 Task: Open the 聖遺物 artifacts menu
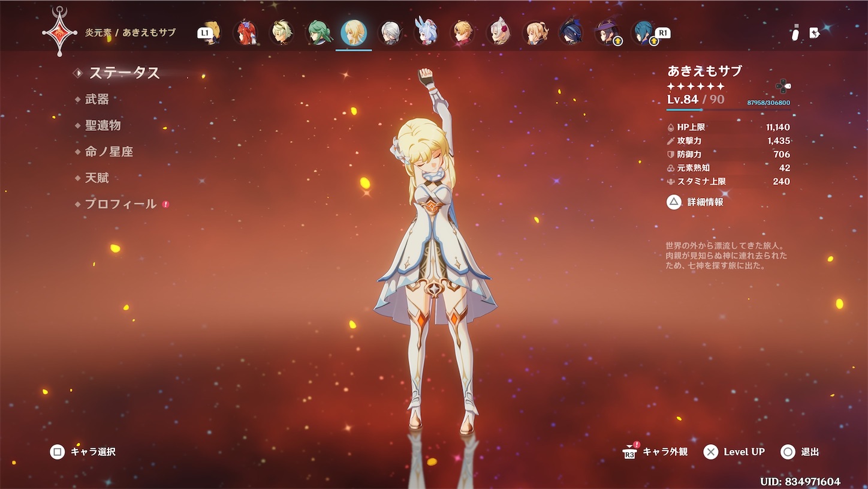coord(103,125)
